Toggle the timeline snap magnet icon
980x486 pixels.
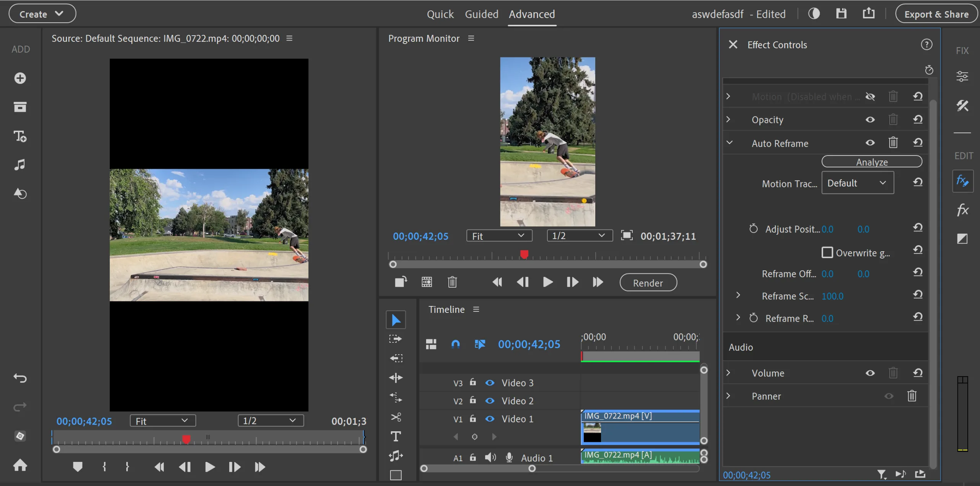[x=456, y=344]
